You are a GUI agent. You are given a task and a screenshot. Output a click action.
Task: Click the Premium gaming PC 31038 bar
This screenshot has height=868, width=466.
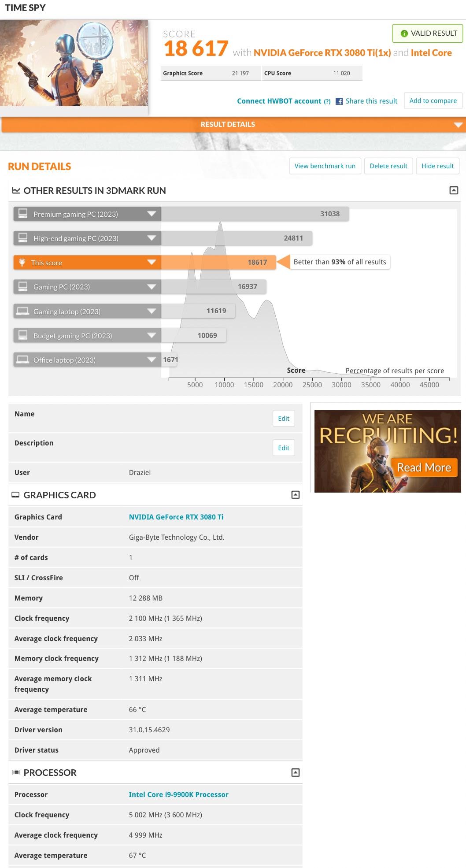[x=255, y=214]
